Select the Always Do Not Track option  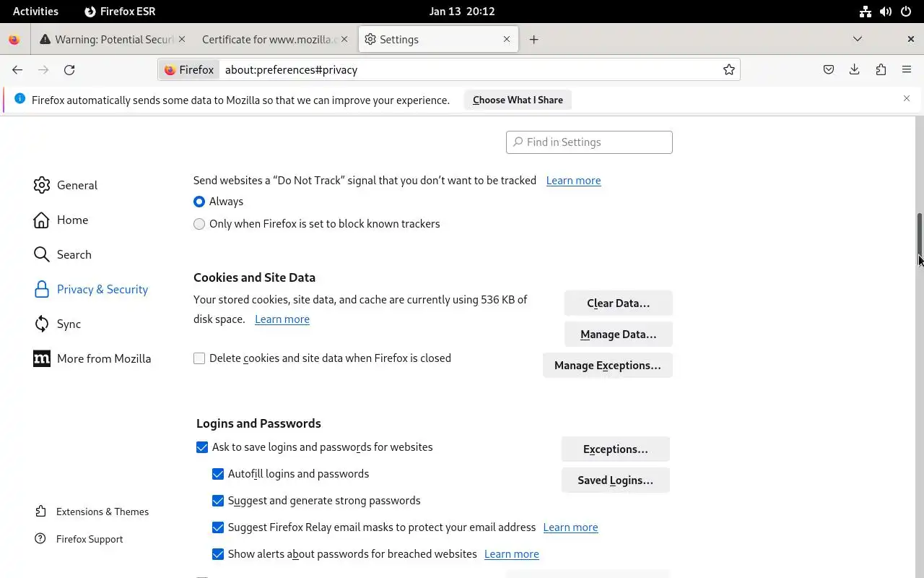(x=199, y=202)
